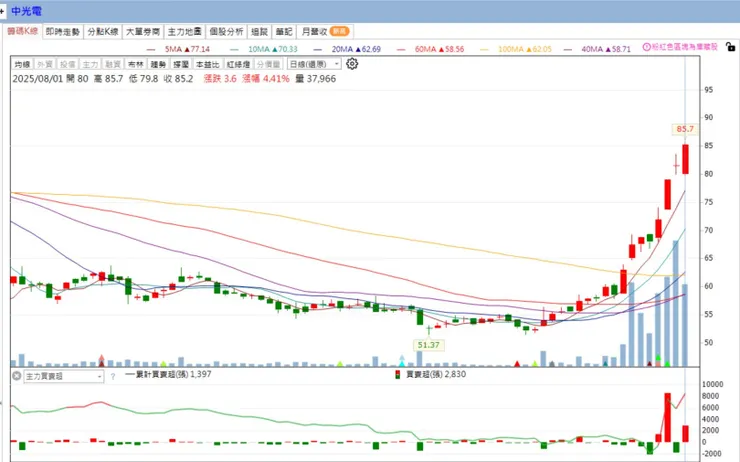Open the 筆記 tab
Screen dimensions: 740x462
point(284,32)
